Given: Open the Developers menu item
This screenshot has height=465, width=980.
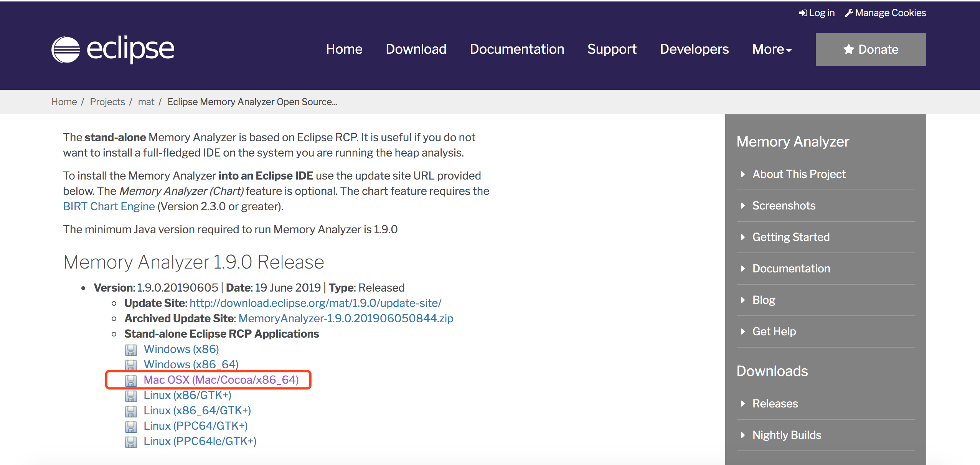Looking at the screenshot, I should tap(694, 49).
